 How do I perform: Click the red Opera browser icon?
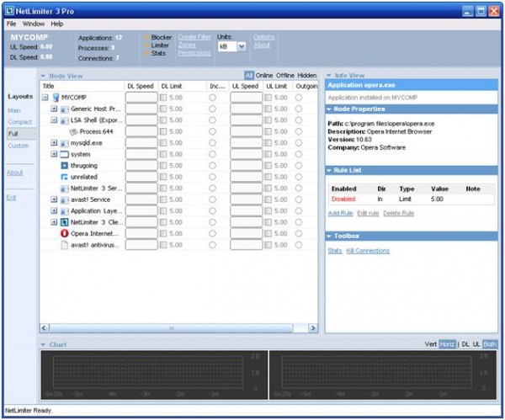tap(65, 233)
